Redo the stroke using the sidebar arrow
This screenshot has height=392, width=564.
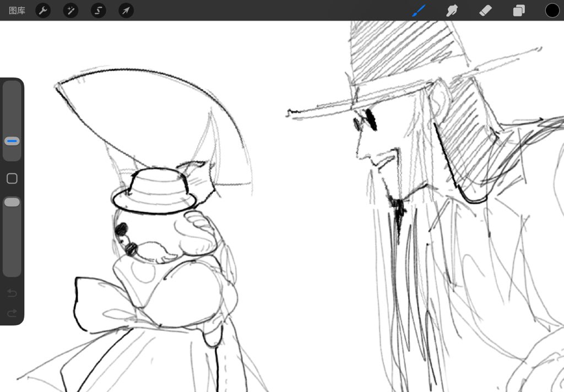(12, 313)
